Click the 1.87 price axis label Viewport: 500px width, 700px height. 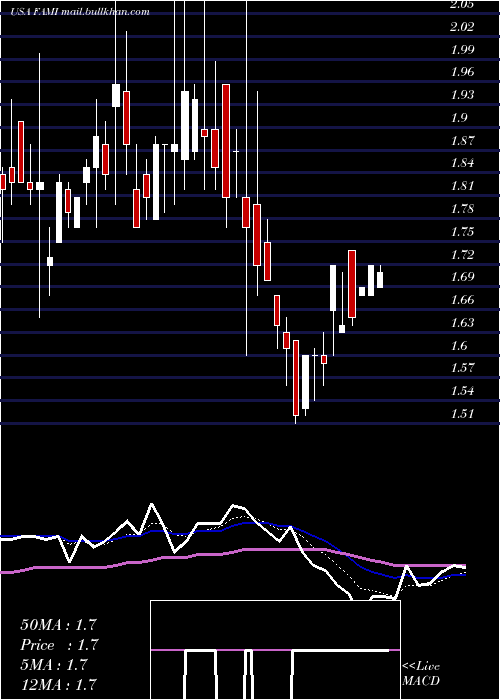tap(461, 141)
